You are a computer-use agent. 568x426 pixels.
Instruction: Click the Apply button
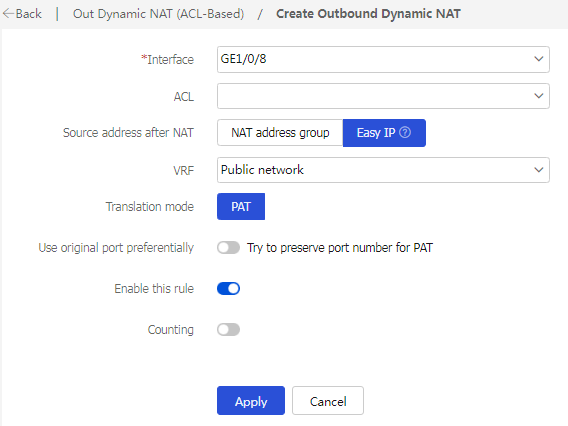coord(251,401)
